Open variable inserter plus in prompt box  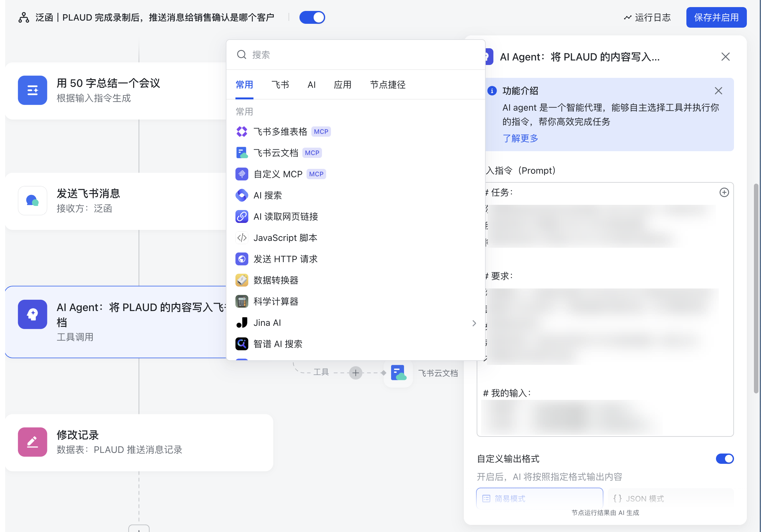point(724,192)
